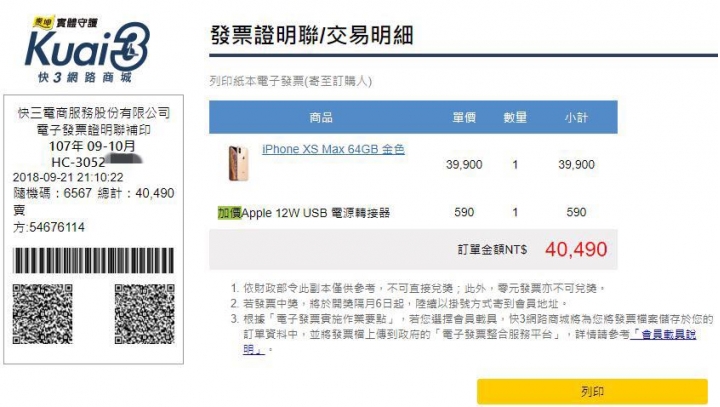Click the Kuai3 logo
This screenshot has height=407, width=720.
(87, 47)
